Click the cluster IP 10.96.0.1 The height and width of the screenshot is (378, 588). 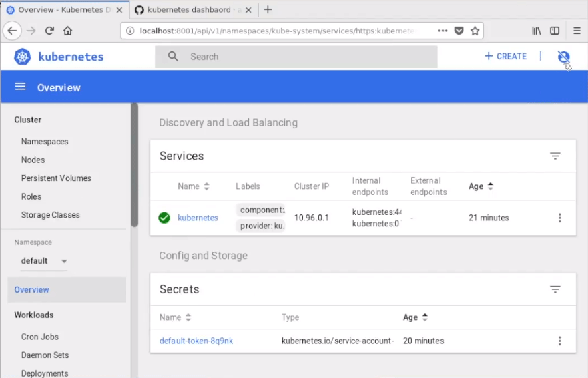(311, 218)
